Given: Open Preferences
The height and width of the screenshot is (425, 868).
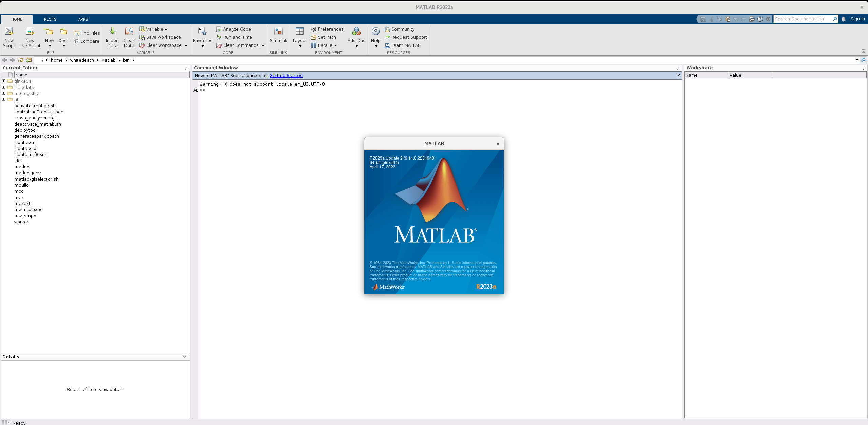Looking at the screenshot, I should click(x=327, y=29).
